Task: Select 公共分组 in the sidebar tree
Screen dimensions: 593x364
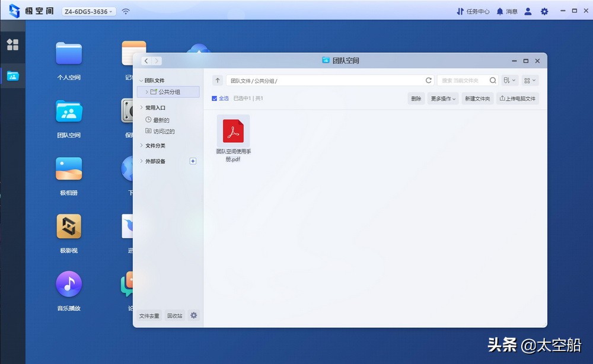Action: point(168,92)
